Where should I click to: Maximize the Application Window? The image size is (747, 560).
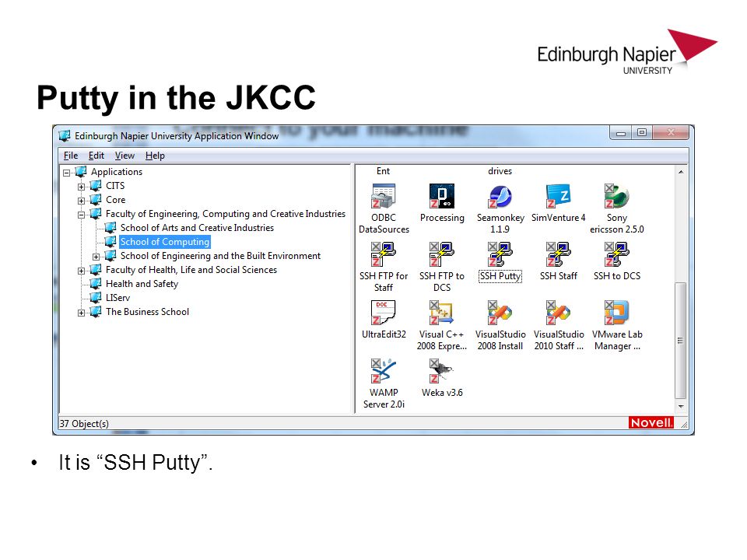[642, 133]
